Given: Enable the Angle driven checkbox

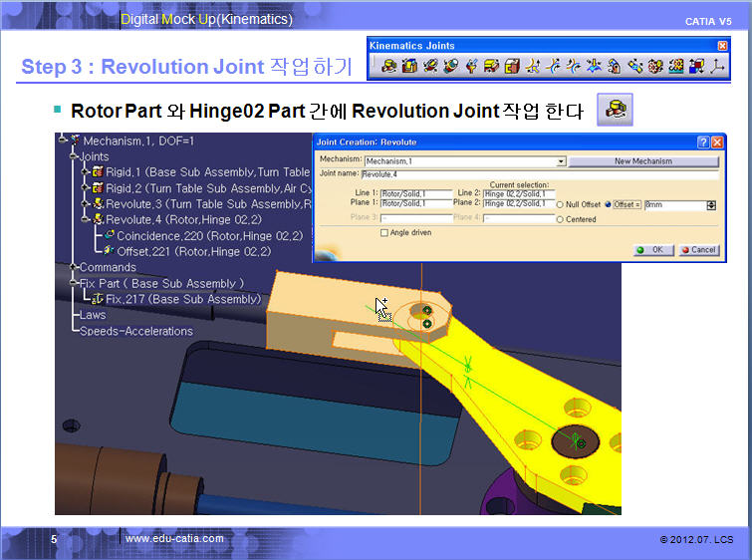Looking at the screenshot, I should pyautogui.click(x=385, y=233).
